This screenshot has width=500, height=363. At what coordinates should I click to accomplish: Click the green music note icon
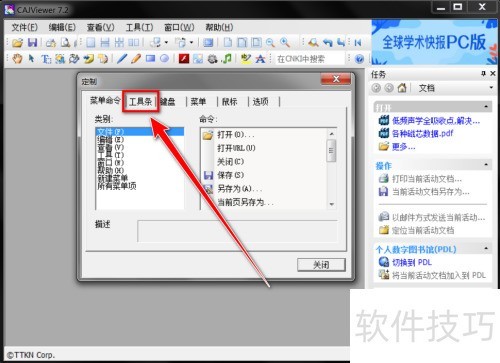(x=227, y=59)
